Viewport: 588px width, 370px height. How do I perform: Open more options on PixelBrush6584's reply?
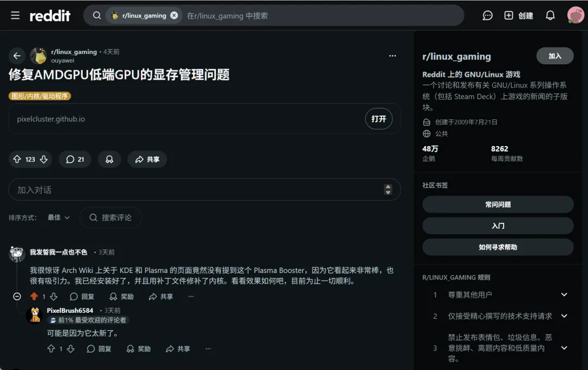tap(208, 349)
